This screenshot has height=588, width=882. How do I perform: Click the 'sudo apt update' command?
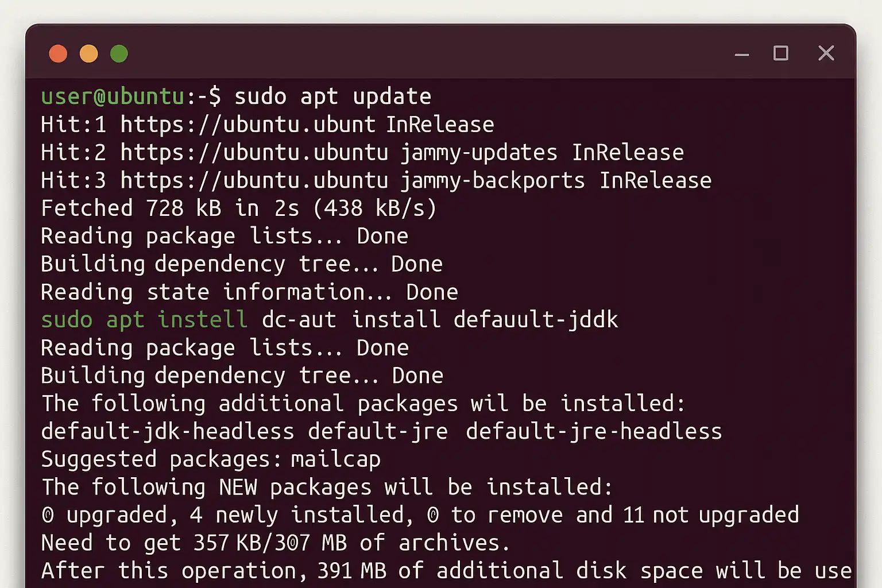[332, 97]
